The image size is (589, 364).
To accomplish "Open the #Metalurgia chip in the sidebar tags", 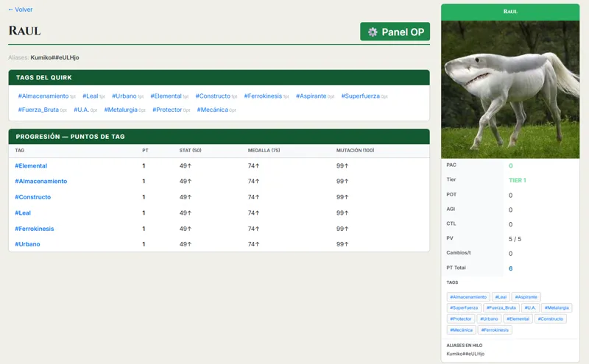I will [x=557, y=307].
